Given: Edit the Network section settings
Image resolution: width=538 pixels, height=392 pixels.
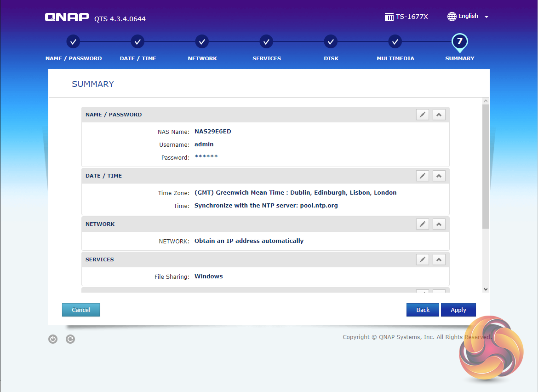Looking at the screenshot, I should coord(423,224).
